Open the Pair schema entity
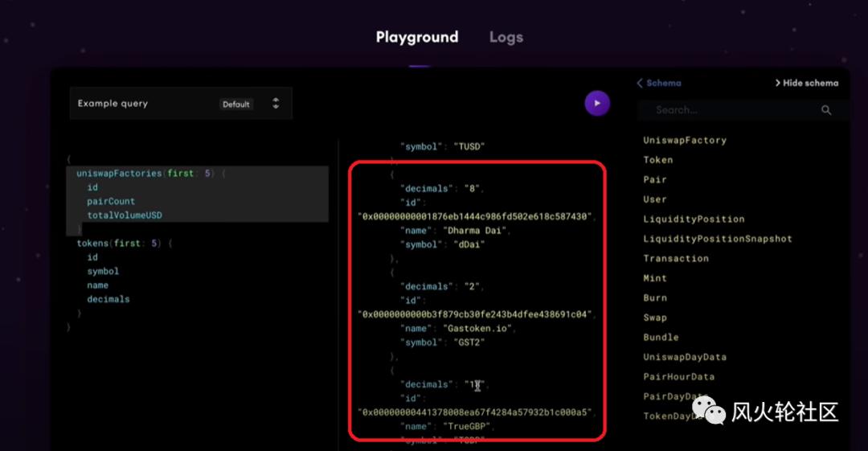The image size is (868, 451). point(655,179)
